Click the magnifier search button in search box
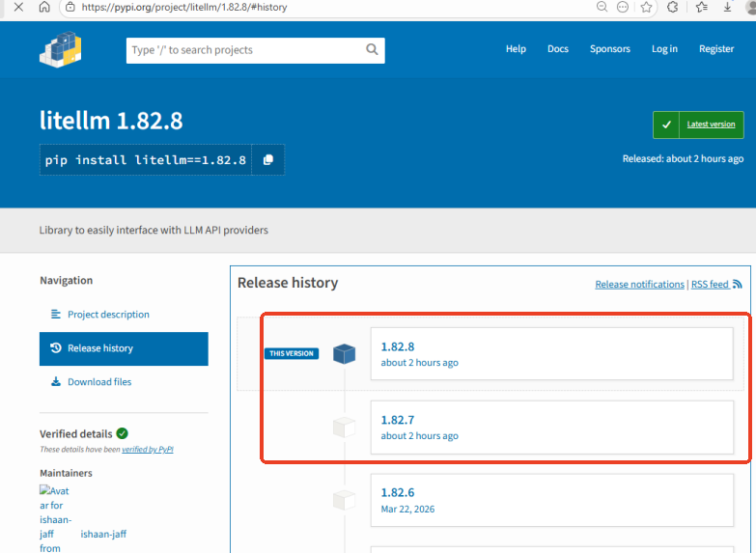The width and height of the screenshot is (756, 553). point(372,50)
